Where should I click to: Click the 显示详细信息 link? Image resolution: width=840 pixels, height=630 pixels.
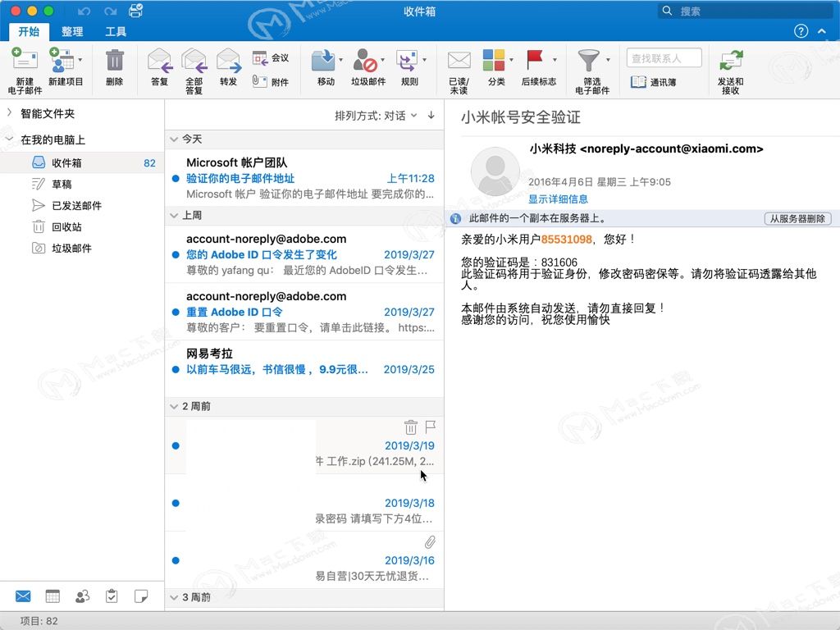point(558,199)
